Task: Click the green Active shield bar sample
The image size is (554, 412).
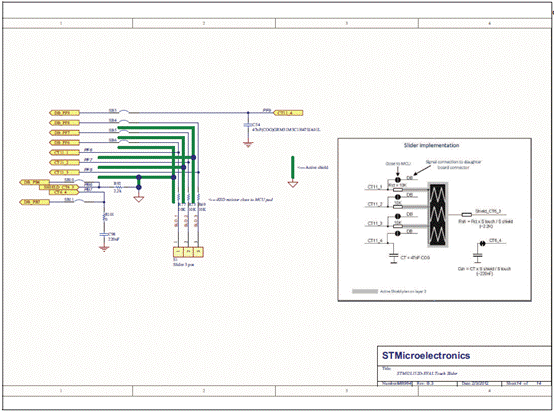Action: pyautogui.click(x=293, y=167)
